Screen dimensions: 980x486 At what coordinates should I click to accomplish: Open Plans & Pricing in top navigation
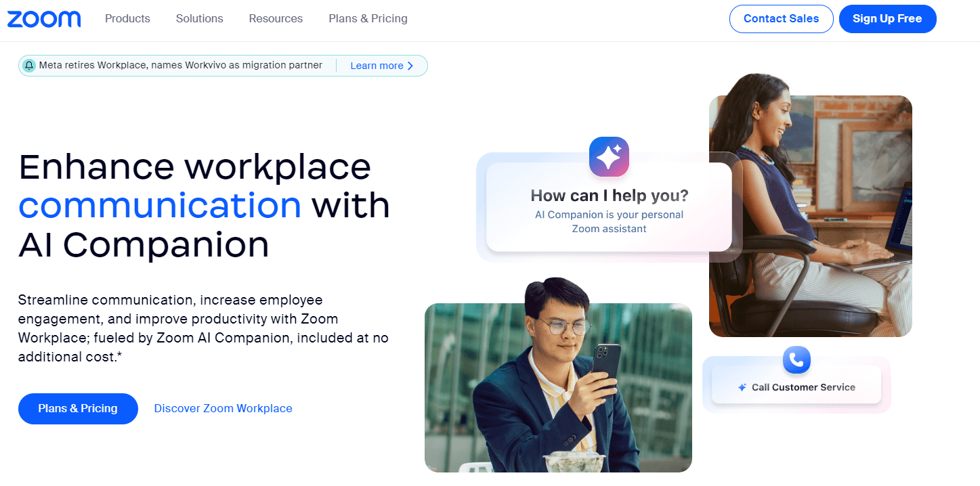(368, 18)
